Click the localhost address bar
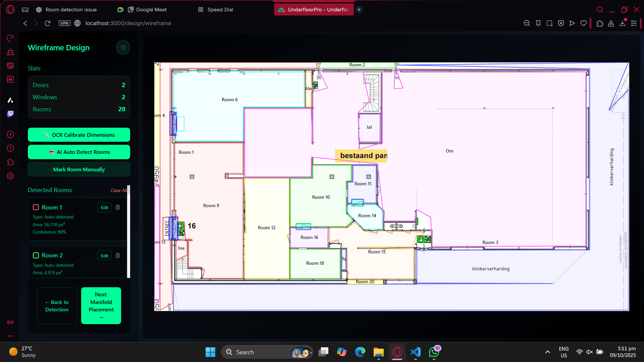This screenshot has width=644, height=362. [128, 23]
